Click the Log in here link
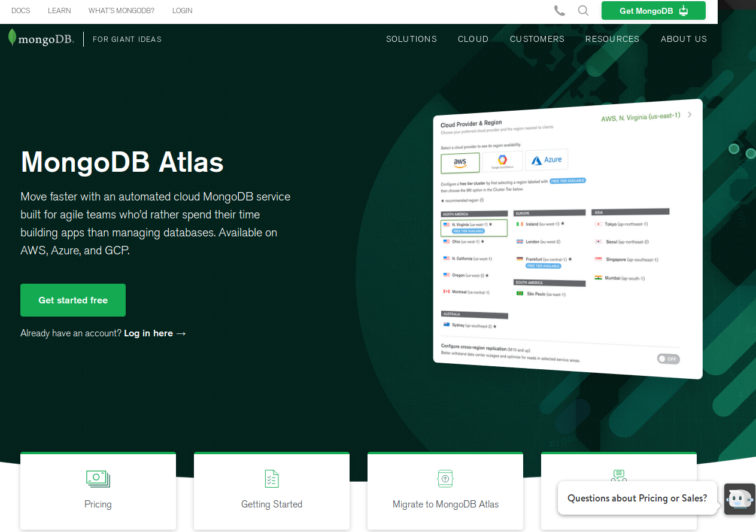The image size is (756, 532). tap(155, 333)
